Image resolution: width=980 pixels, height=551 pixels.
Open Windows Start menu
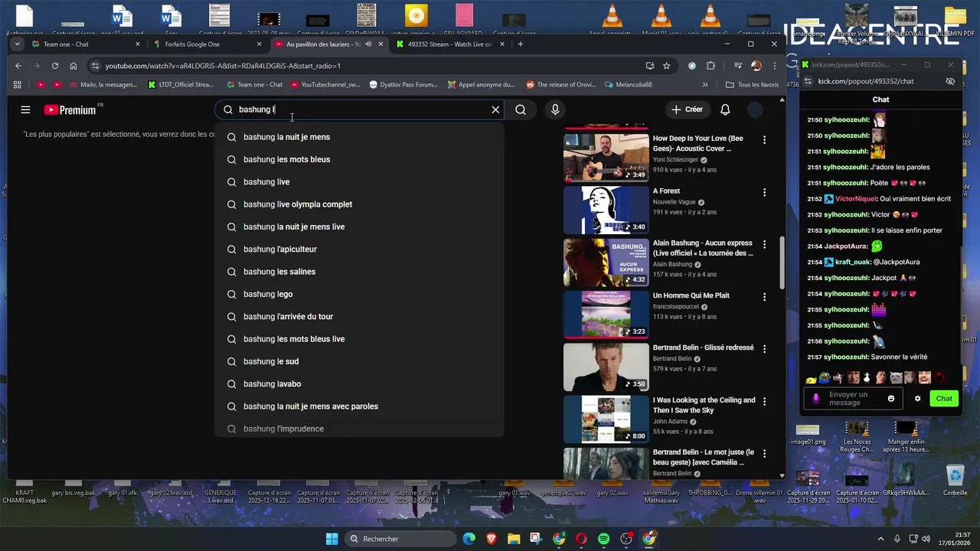pyautogui.click(x=332, y=539)
